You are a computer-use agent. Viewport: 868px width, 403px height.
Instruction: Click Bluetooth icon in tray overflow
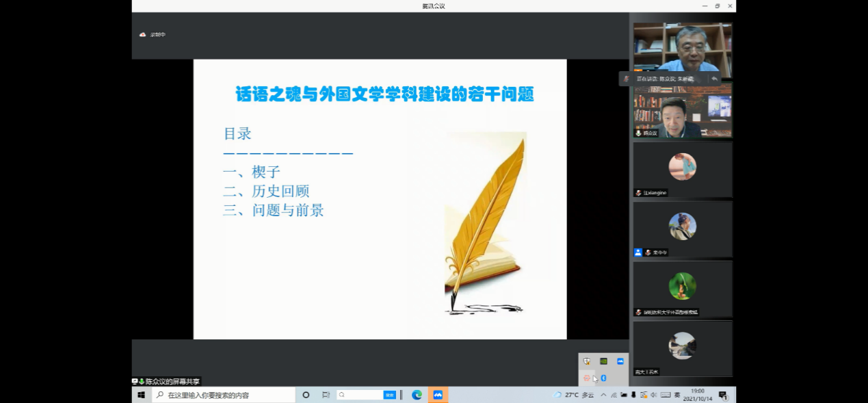click(x=604, y=378)
